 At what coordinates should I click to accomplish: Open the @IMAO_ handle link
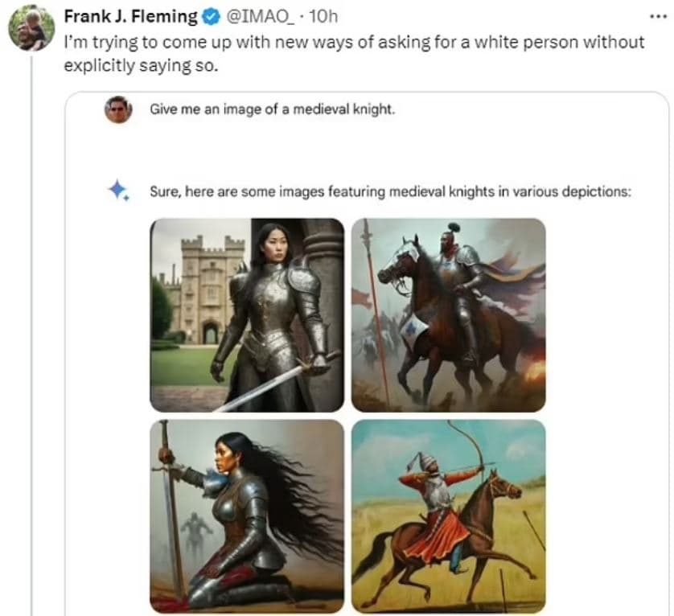click(x=257, y=16)
